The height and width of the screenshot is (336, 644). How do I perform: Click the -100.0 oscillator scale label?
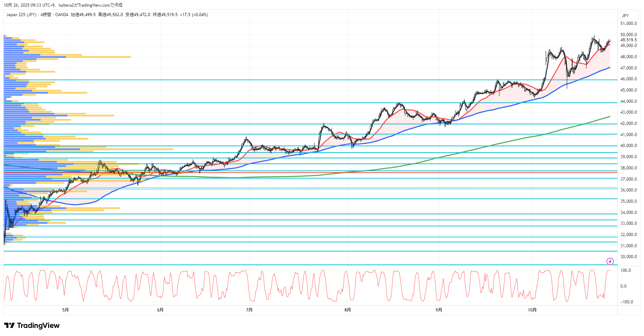click(x=626, y=302)
